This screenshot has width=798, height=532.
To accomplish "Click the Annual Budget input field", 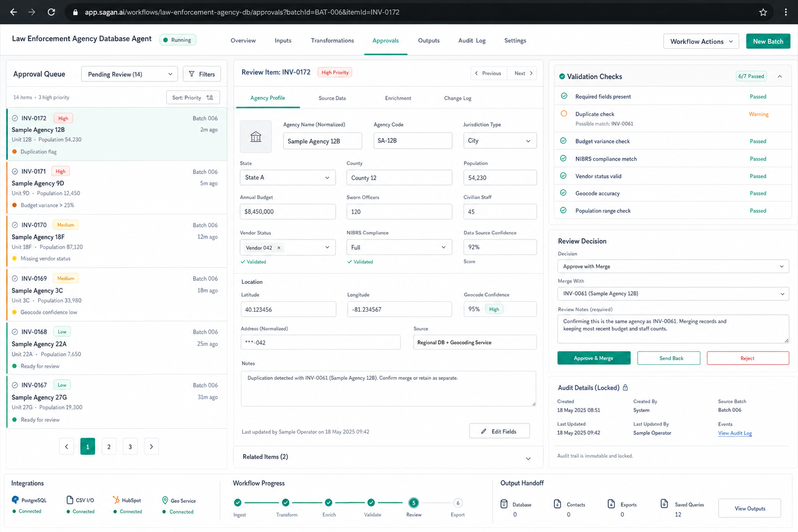I will tap(287, 211).
